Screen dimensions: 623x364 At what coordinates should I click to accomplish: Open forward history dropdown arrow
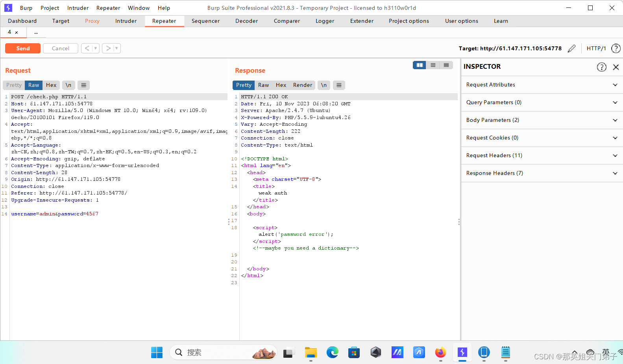pos(116,48)
